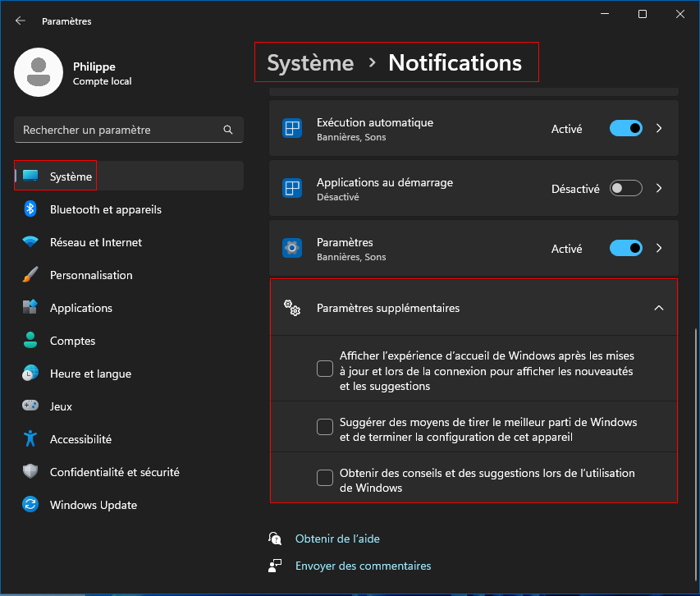Click the Paramètres supplémentaires gears icon
Image resolution: width=700 pixels, height=596 pixels.
[x=292, y=308]
